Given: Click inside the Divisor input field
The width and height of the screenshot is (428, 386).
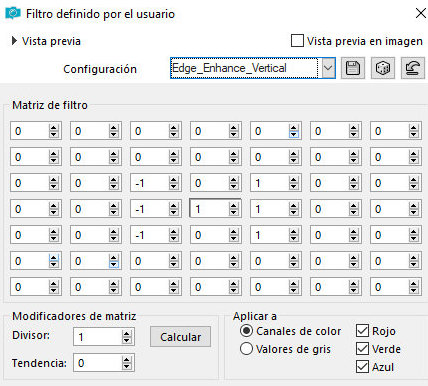Looking at the screenshot, I should tap(98, 337).
